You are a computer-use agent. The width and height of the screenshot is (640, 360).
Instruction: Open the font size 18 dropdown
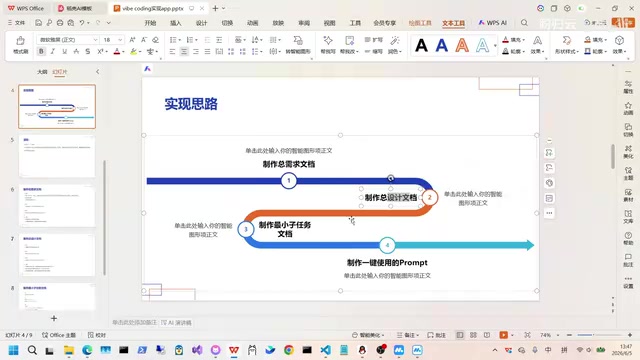pos(120,40)
